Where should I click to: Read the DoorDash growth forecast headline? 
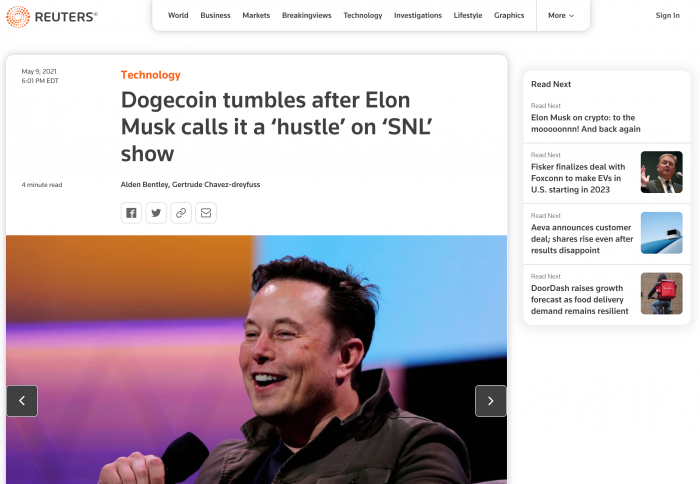tap(579, 300)
